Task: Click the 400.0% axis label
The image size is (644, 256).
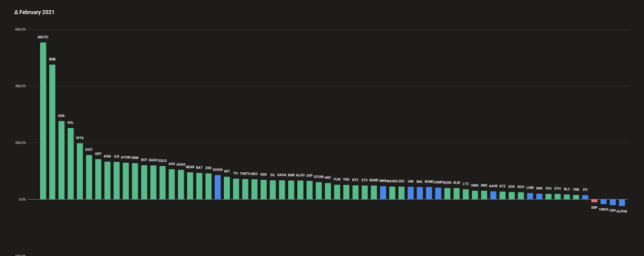Action: pos(20,86)
